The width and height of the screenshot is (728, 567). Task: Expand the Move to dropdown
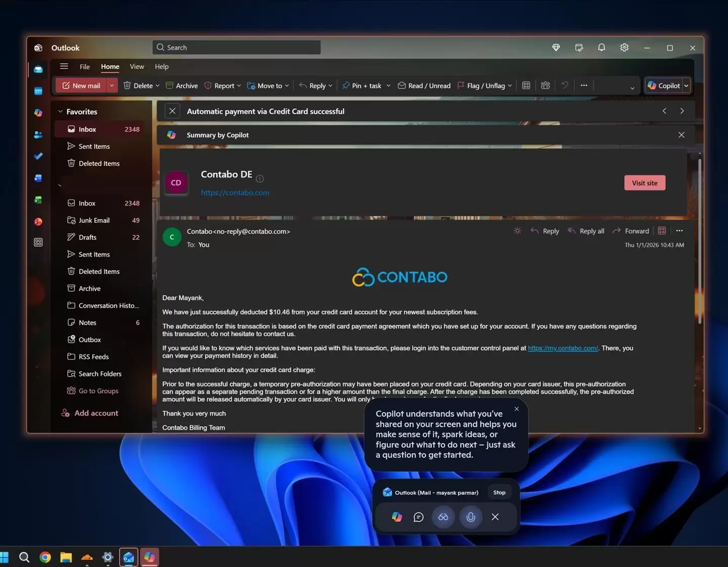[287, 85]
